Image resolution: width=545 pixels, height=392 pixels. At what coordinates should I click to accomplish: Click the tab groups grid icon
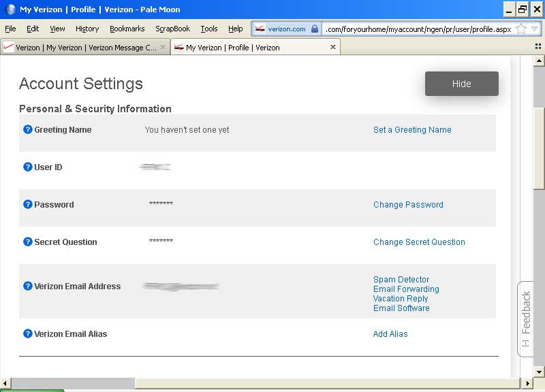(x=538, y=46)
